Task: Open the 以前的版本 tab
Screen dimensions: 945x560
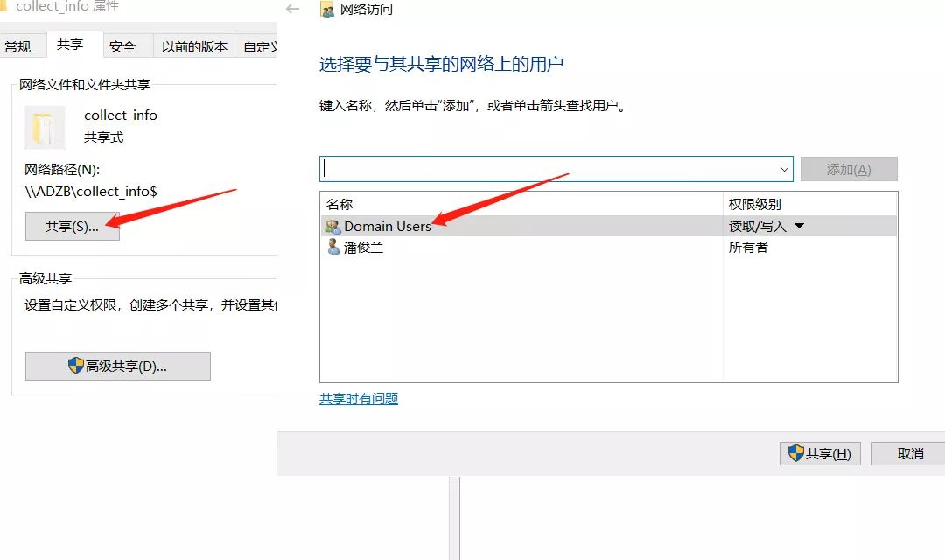Action: click(194, 46)
